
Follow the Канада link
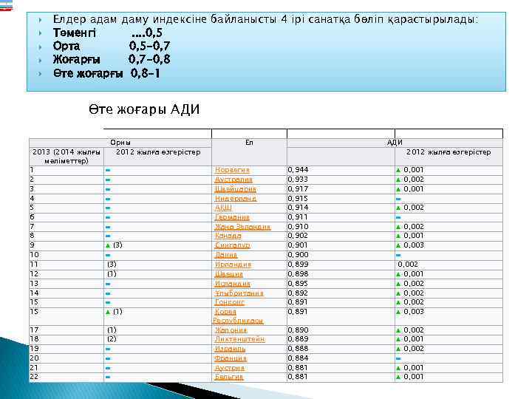(x=228, y=236)
